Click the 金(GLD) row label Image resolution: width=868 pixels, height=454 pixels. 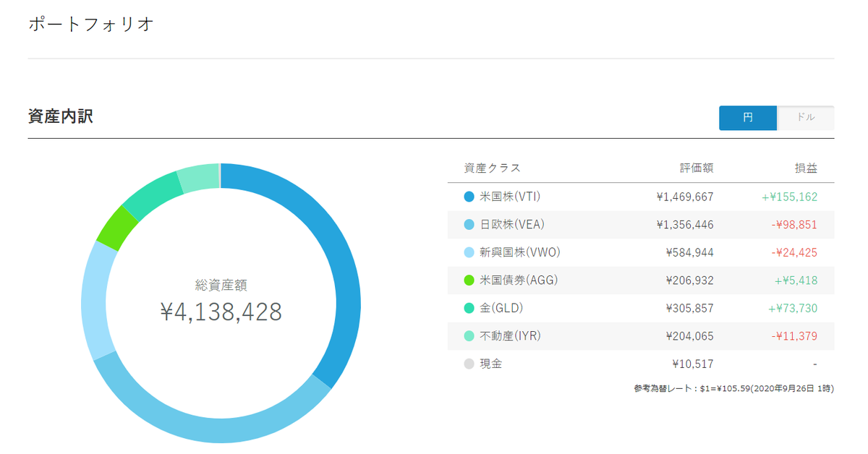(x=501, y=308)
